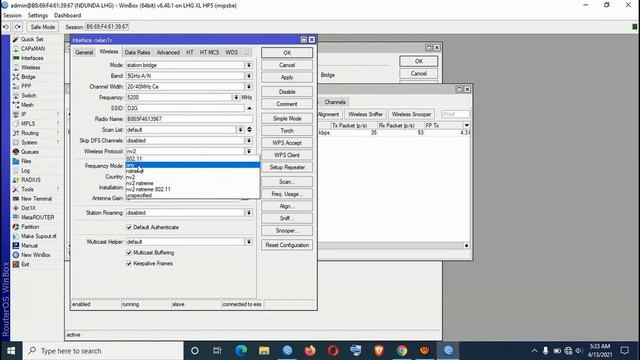This screenshot has width=640, height=360.
Task: Expand Skip DFS Channels dropdown arrow
Action: point(249,140)
